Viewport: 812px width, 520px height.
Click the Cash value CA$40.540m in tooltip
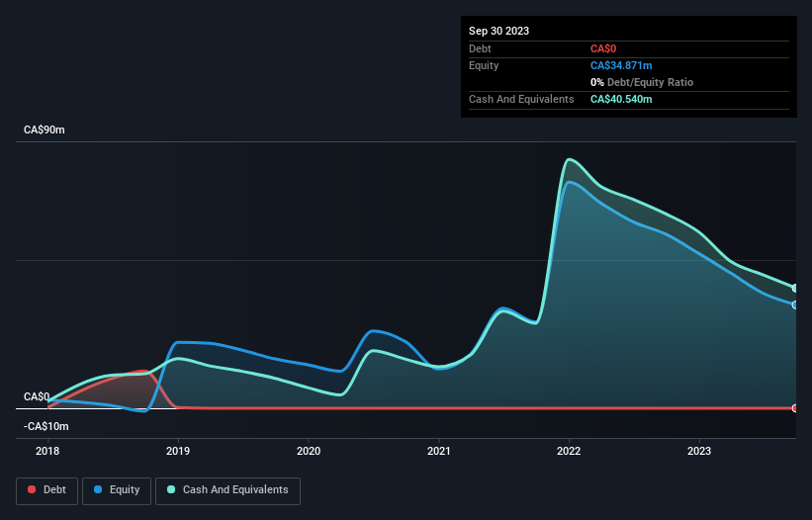pos(621,99)
